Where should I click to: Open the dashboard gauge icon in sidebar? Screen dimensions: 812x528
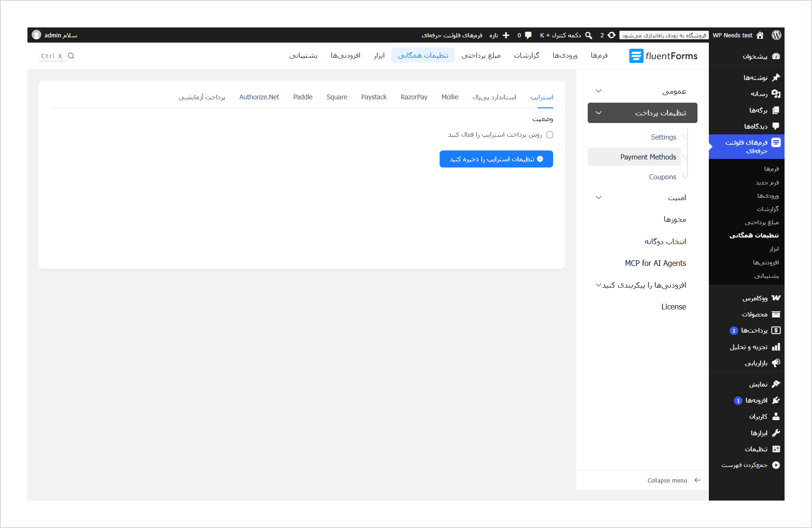click(776, 56)
